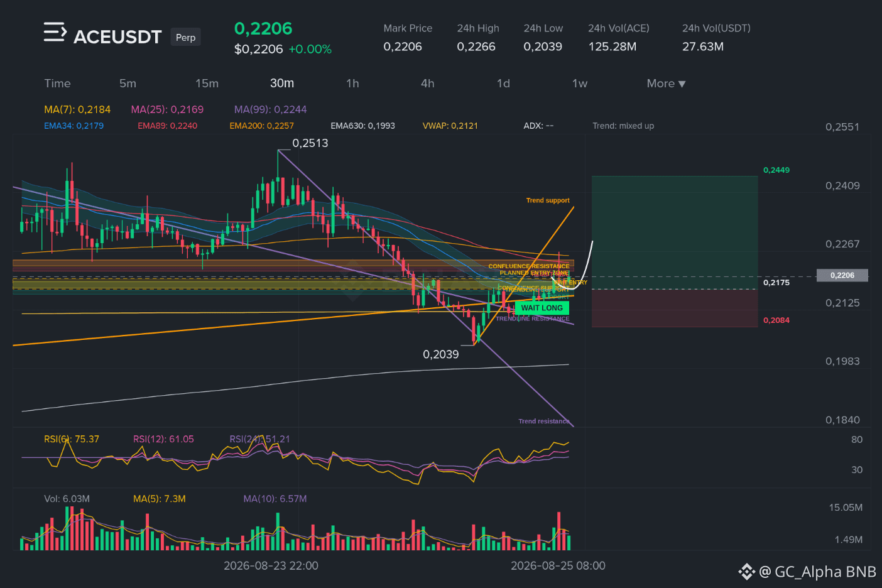Click the CONFLUENCE RESISTANCE zone label
882x588 pixels.
coord(529,266)
